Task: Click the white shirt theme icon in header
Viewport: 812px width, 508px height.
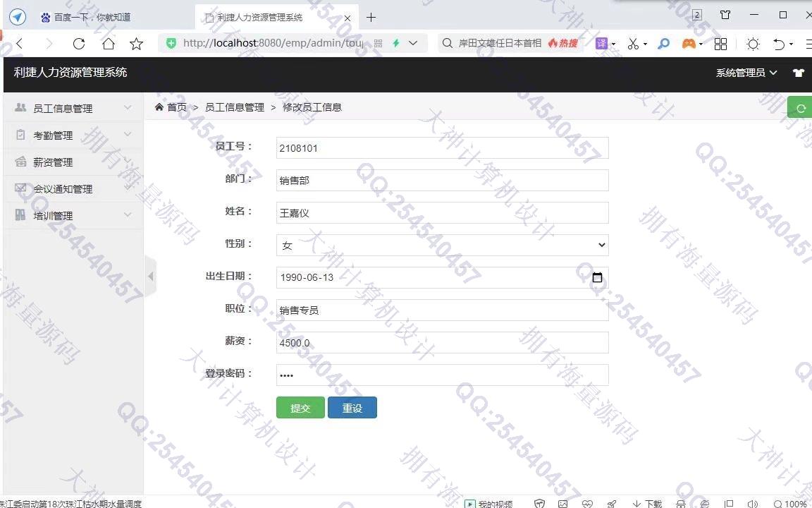Action: (x=799, y=73)
